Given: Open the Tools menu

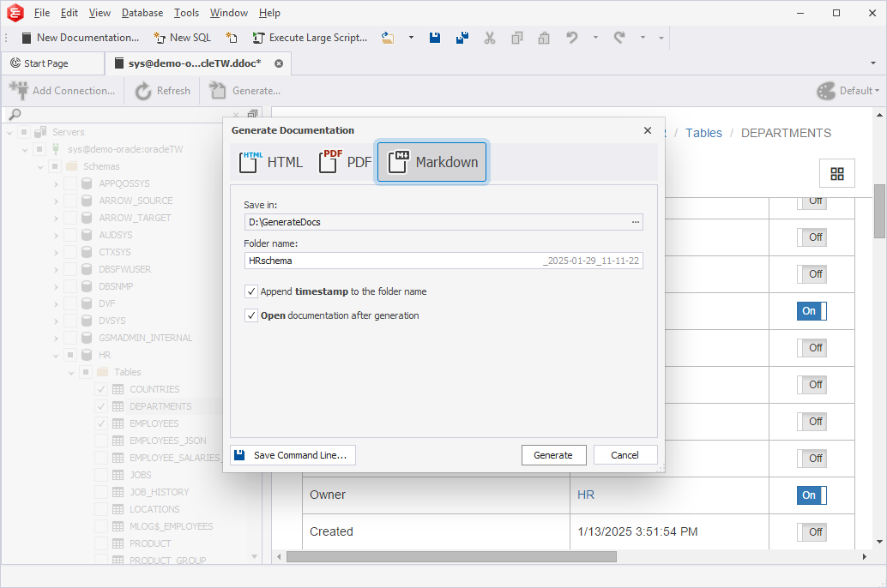Looking at the screenshot, I should 187,13.
